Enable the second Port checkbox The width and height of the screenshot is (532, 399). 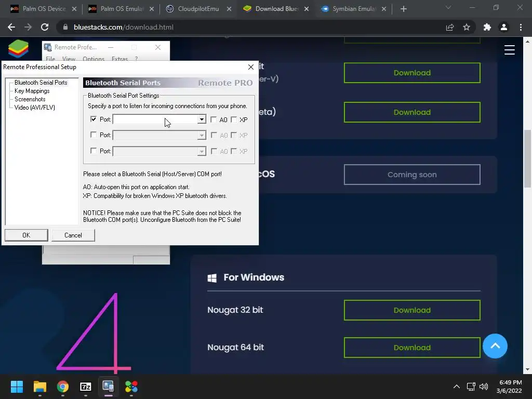click(x=94, y=135)
